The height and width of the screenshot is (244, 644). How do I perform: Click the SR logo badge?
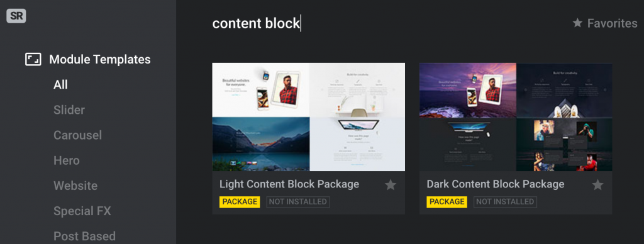point(16,16)
